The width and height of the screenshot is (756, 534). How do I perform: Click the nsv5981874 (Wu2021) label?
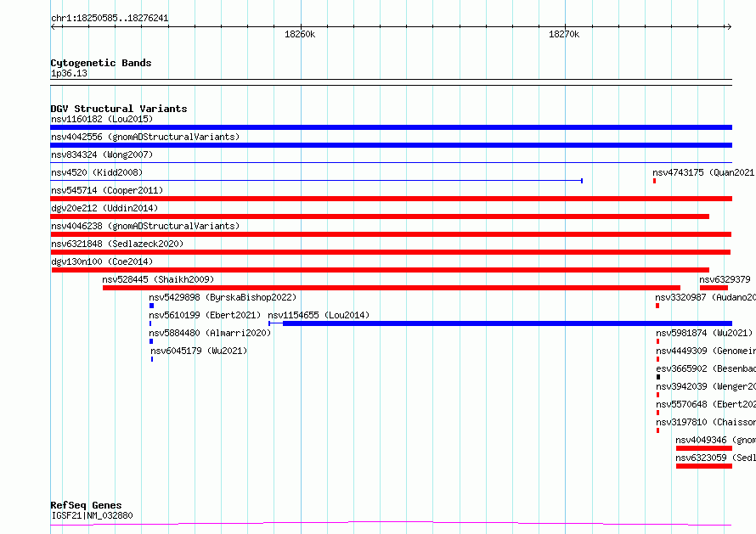704,333
